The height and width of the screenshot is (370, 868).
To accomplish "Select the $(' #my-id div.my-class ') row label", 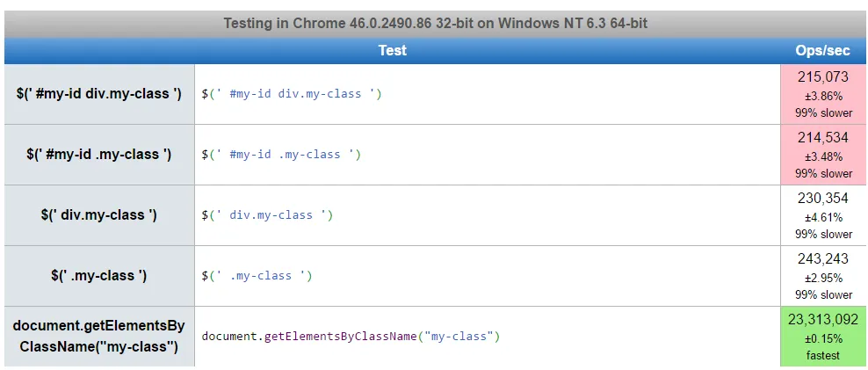I will coord(98,93).
